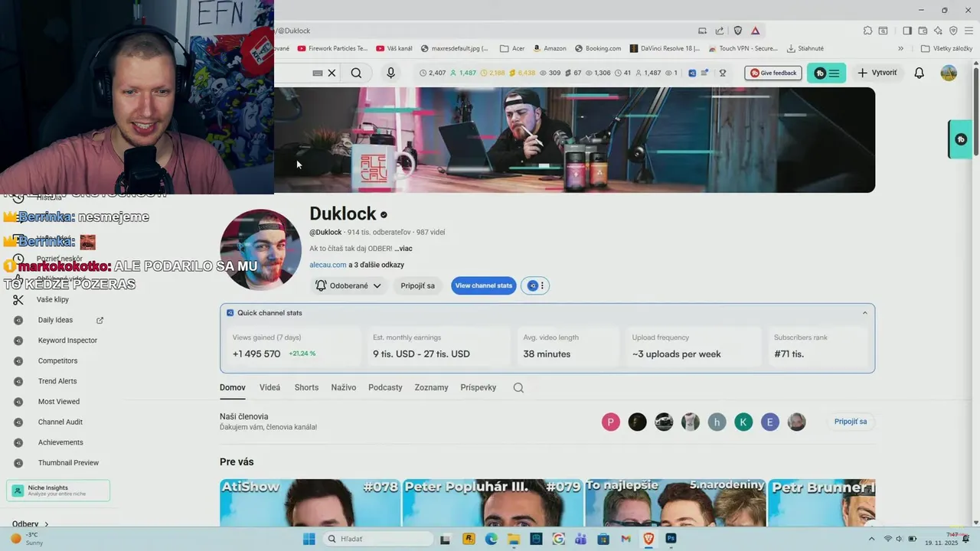Open the Peter Popluhár III. #079 thumbnail

[492, 502]
